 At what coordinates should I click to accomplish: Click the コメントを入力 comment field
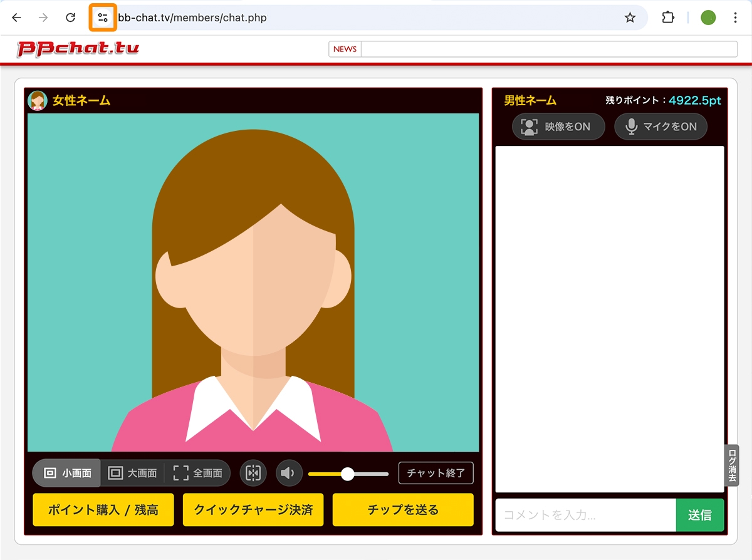583,515
